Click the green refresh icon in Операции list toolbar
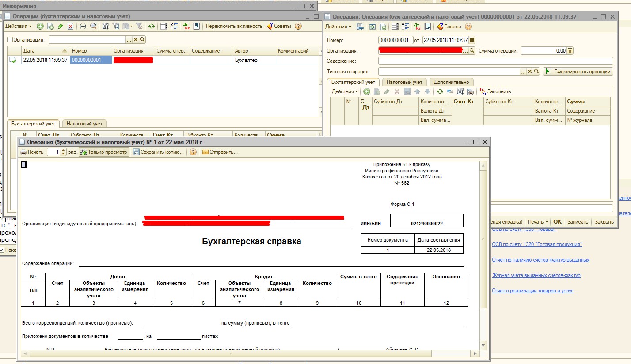Image resolution: width=631 pixels, height=364 pixels. pos(152,26)
